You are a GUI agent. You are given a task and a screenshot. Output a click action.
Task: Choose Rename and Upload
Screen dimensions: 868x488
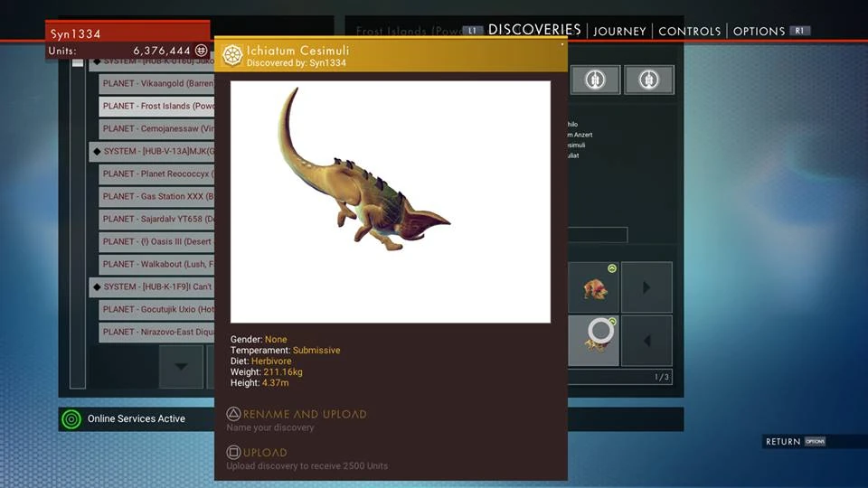(305, 414)
